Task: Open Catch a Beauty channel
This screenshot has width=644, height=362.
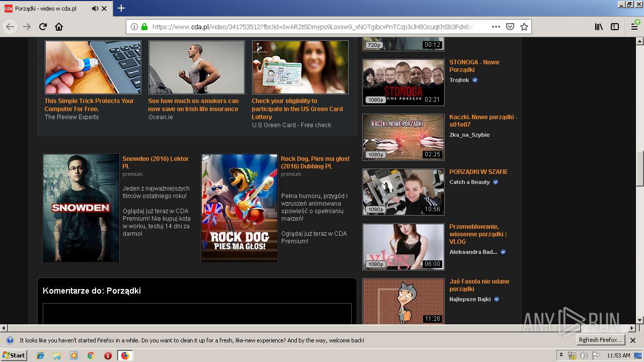Action: (x=469, y=182)
